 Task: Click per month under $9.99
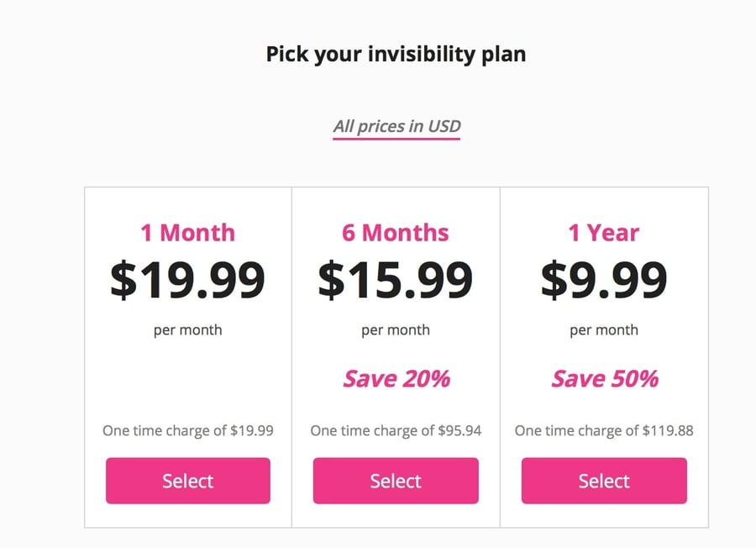pyautogui.click(x=604, y=330)
